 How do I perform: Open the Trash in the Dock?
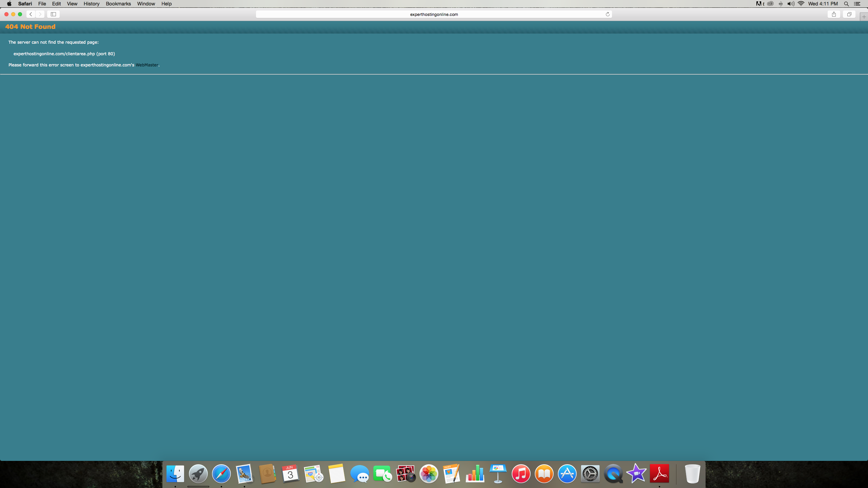click(x=692, y=473)
